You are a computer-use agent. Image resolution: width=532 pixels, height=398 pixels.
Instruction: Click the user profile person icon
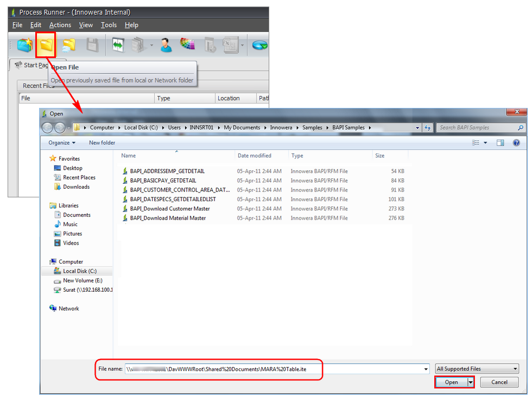166,45
